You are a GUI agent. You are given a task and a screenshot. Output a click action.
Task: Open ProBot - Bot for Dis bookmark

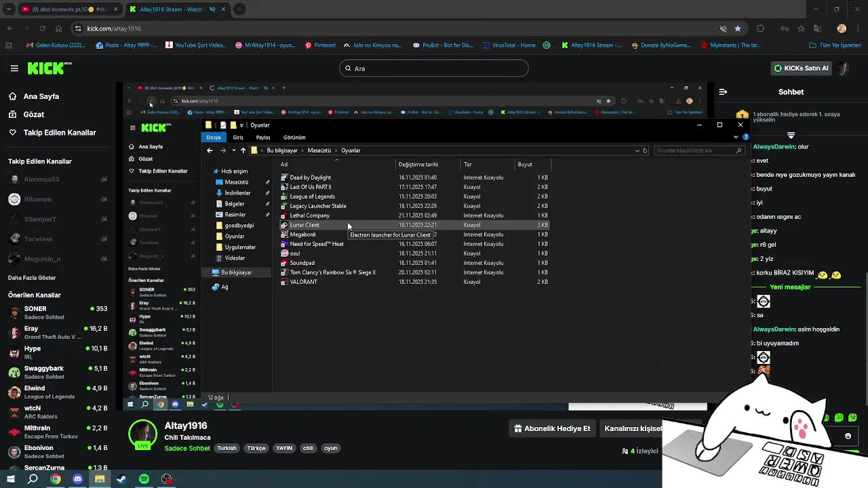(x=442, y=45)
